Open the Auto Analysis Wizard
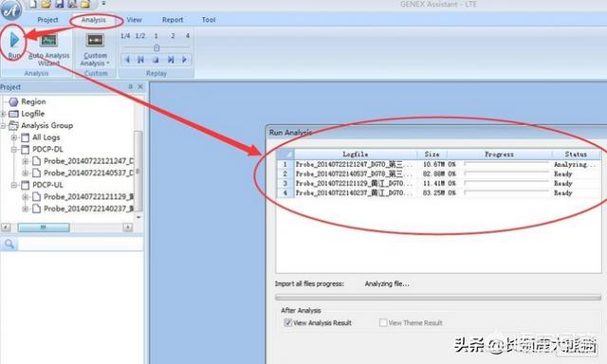607x364 pixels. pyautogui.click(x=48, y=49)
